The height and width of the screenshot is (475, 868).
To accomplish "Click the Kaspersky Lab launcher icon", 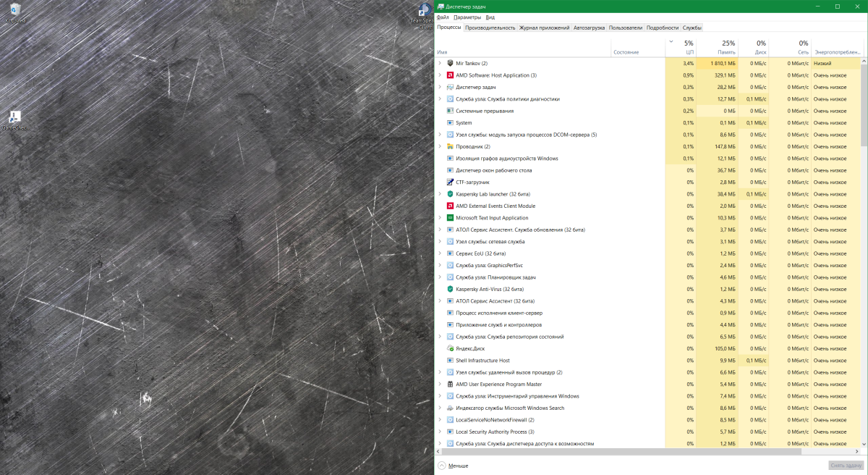I will 450,194.
